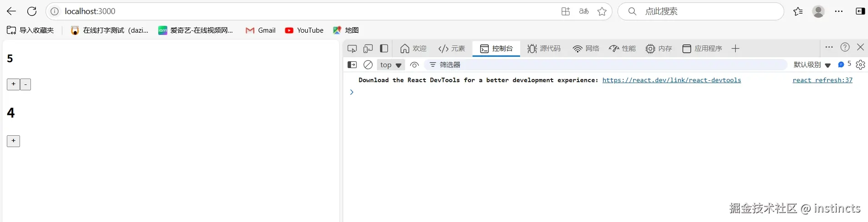The image size is (868, 222).
Task: Open the 网络 tab
Action: (x=586, y=49)
